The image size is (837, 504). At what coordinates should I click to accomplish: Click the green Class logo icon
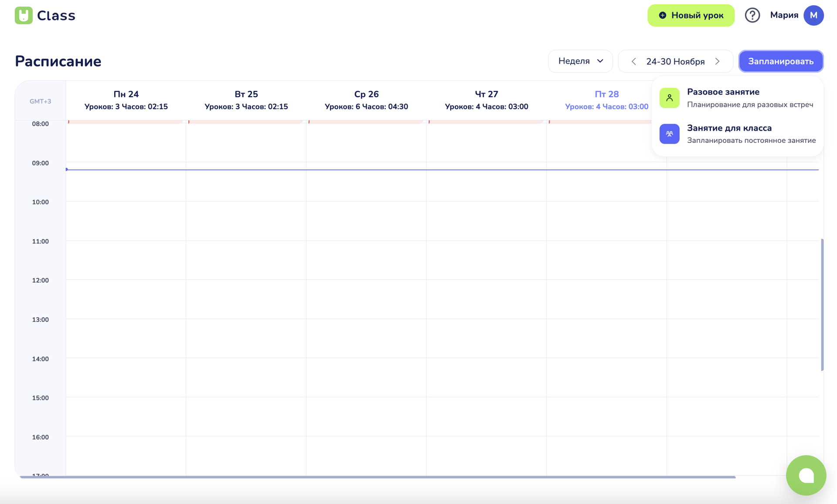tap(24, 15)
